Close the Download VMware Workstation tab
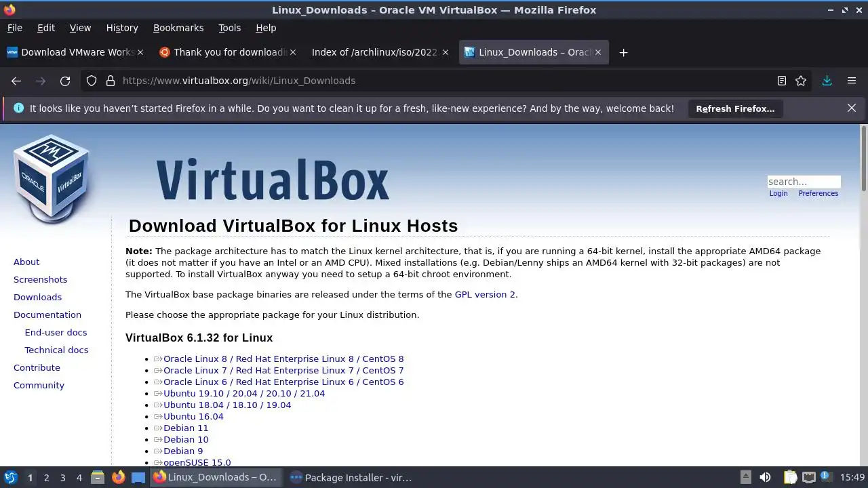Viewport: 868px width, 488px height. (x=140, y=52)
